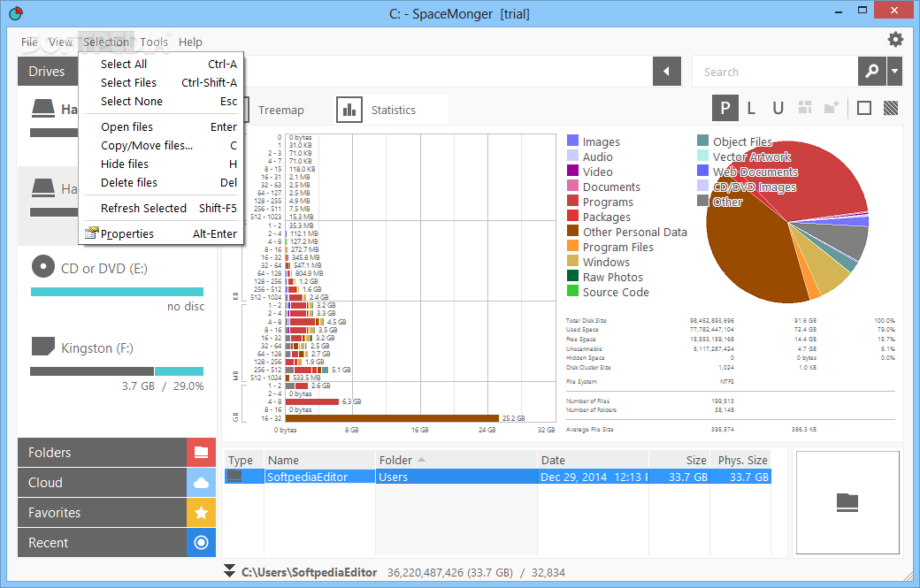
Task: Select the CD or DVD (E:) drive
Action: click(103, 269)
